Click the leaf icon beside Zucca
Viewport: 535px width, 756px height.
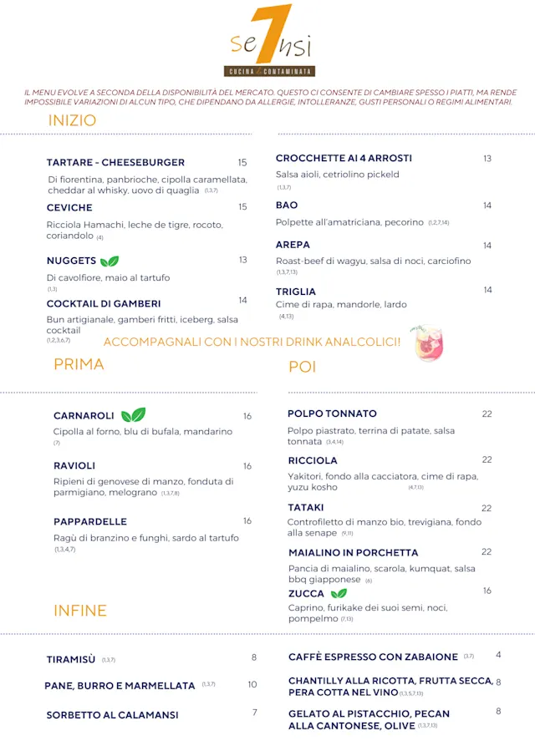[339, 594]
